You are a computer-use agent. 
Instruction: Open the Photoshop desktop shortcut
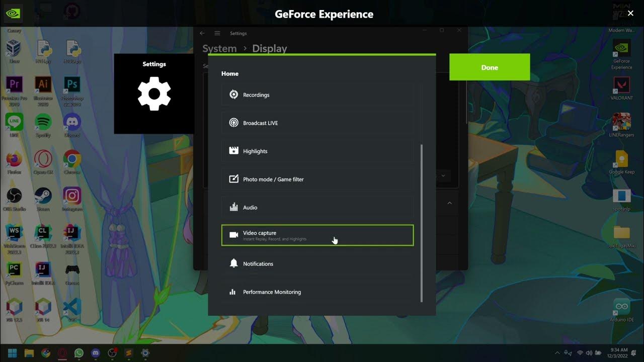pyautogui.click(x=72, y=90)
